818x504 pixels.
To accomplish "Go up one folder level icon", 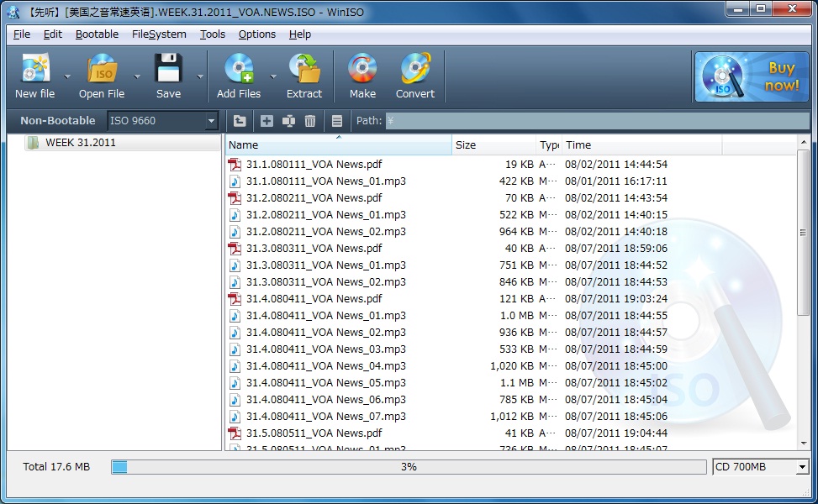I will [x=240, y=121].
